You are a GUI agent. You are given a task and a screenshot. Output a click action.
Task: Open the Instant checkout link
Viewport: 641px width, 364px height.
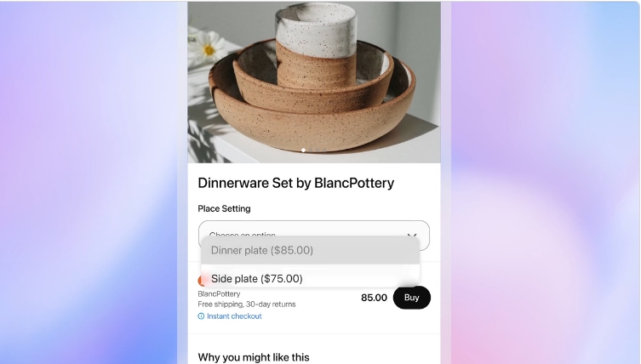(x=234, y=316)
